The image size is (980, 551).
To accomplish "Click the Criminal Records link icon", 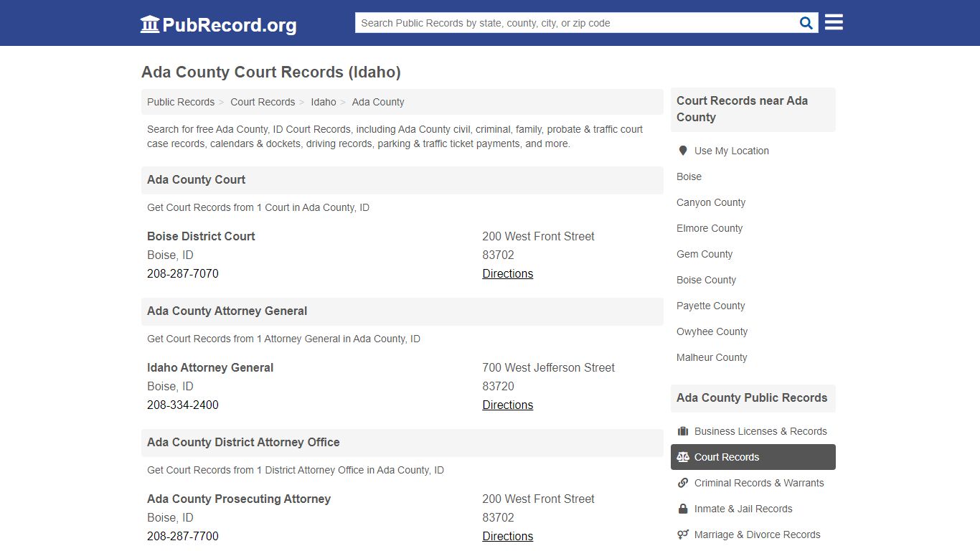I will [683, 483].
